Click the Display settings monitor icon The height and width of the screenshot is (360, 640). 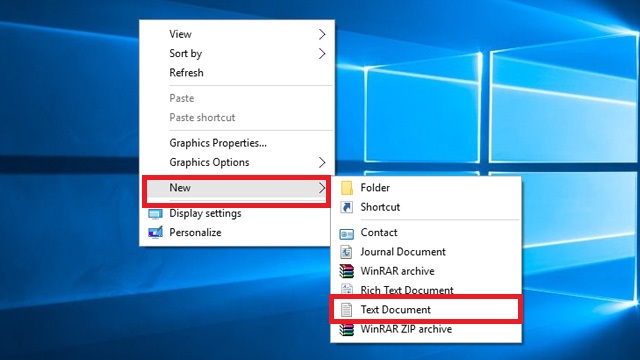point(155,214)
